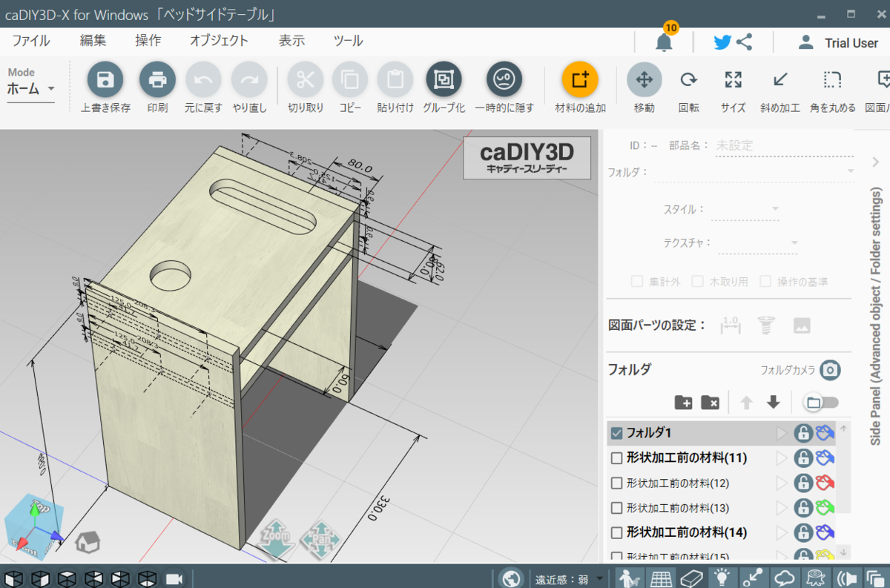Click the 印刷 print icon
Image resolution: width=890 pixels, height=588 pixels.
click(x=157, y=79)
